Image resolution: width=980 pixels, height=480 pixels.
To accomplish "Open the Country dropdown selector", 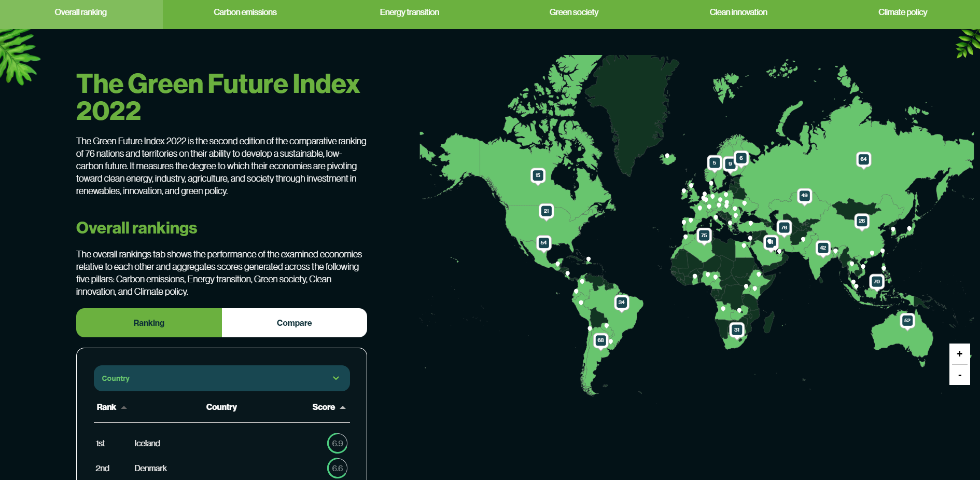I will [222, 378].
